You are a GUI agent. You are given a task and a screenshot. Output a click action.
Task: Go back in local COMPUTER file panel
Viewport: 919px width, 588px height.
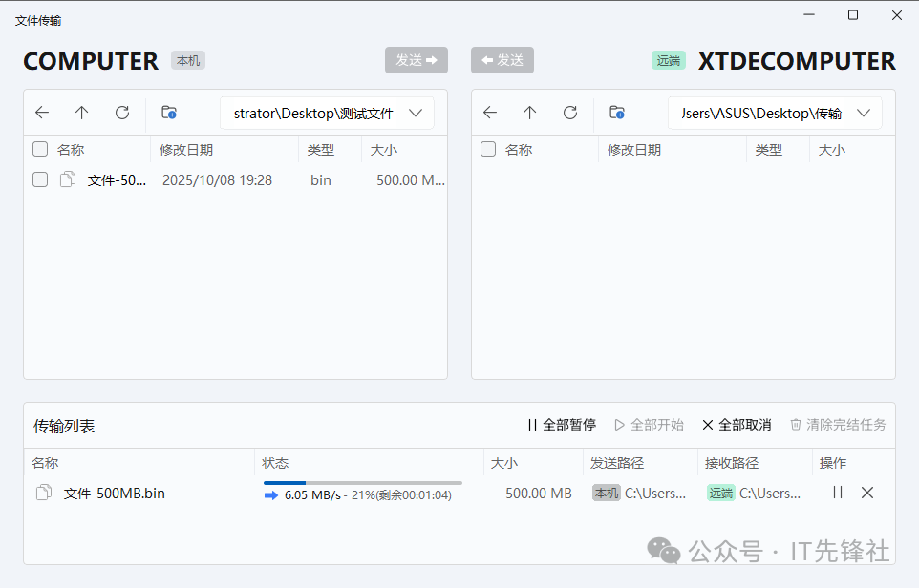coord(42,113)
